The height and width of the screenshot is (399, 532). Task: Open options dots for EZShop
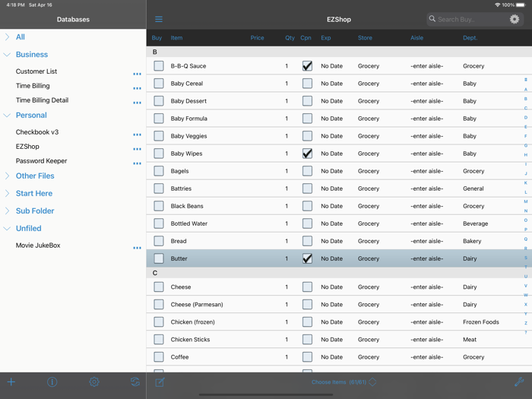click(137, 149)
